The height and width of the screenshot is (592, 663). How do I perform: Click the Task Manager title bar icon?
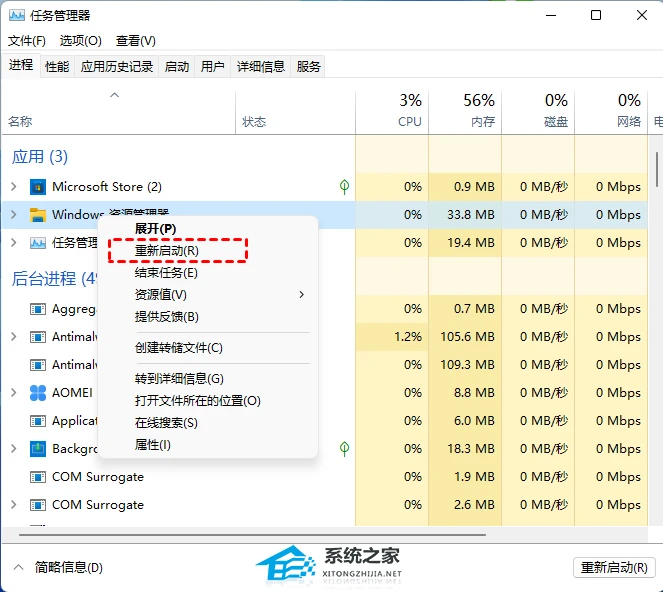point(17,16)
